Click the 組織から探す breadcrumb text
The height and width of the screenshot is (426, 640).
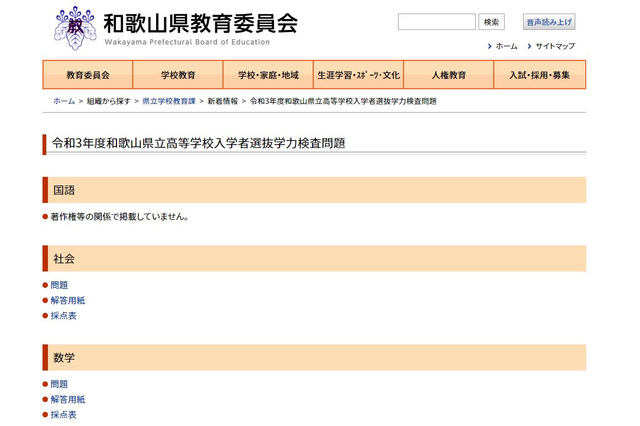pyautogui.click(x=109, y=101)
